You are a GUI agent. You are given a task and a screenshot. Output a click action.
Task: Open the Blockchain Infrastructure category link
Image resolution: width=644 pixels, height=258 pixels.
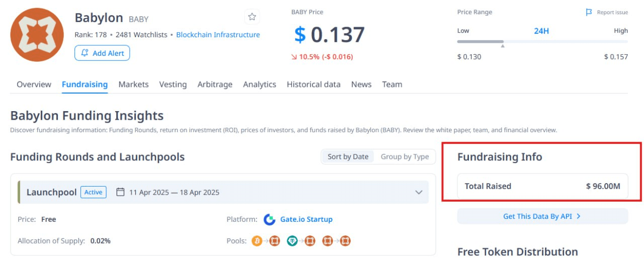218,35
